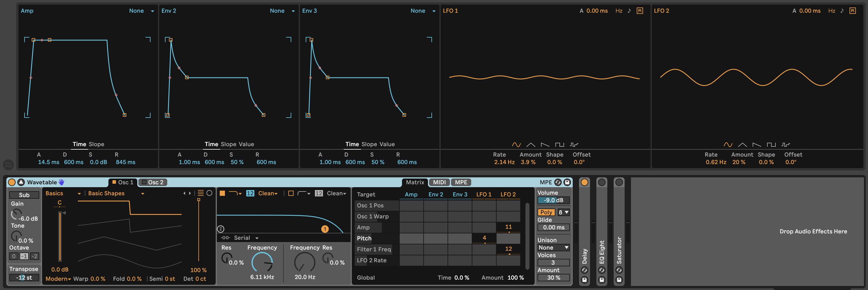Open the Matrix tab
The image size is (868, 290).
[415, 182]
